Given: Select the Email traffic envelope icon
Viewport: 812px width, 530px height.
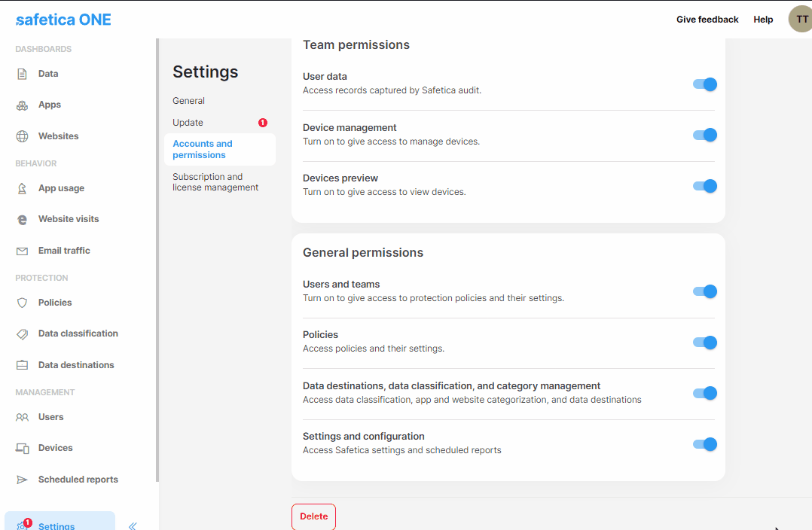Looking at the screenshot, I should [x=23, y=251].
